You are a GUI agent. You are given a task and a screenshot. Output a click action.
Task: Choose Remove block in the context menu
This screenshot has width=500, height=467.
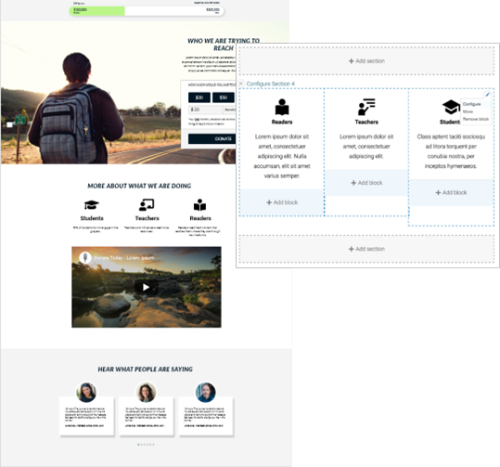click(x=476, y=119)
